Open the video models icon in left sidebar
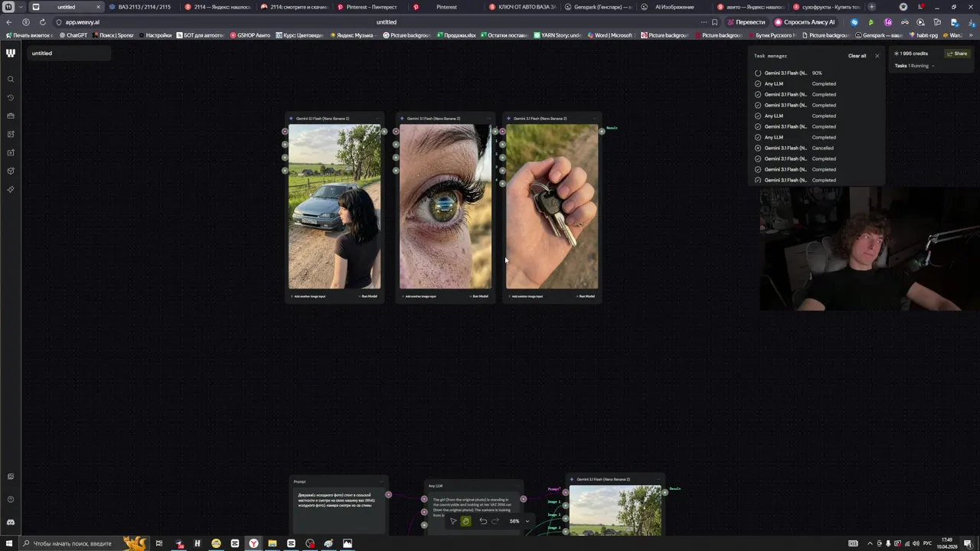980x551 pixels. [11, 152]
